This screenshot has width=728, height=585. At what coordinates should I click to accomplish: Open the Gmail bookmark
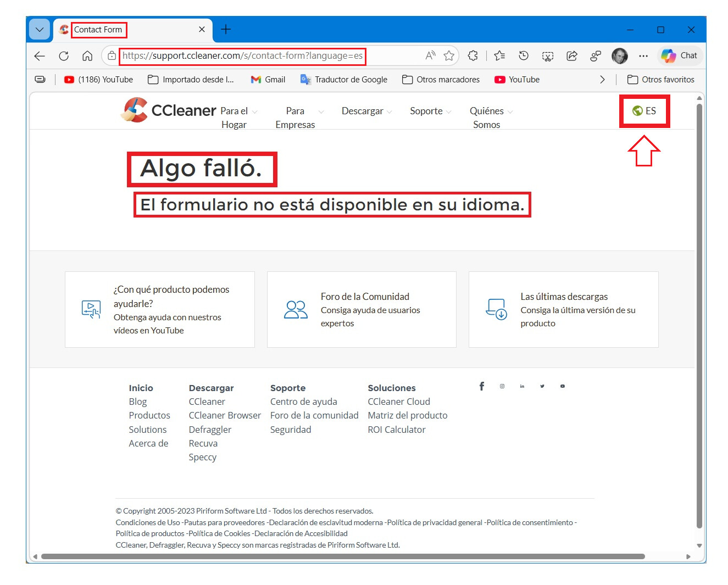268,80
